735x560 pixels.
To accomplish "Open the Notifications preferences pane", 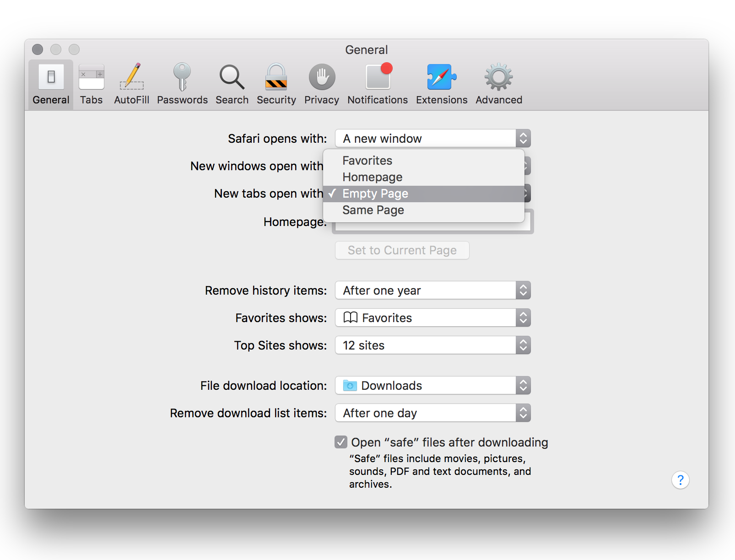I will click(x=378, y=85).
